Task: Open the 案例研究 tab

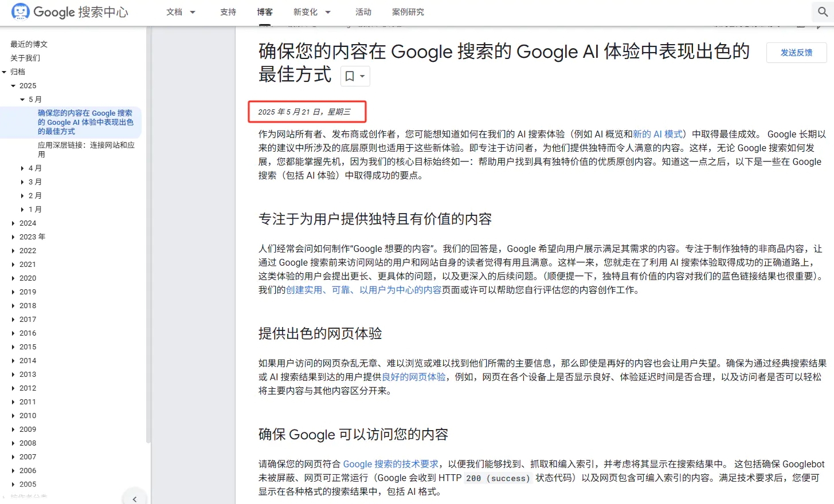Action: click(x=408, y=12)
